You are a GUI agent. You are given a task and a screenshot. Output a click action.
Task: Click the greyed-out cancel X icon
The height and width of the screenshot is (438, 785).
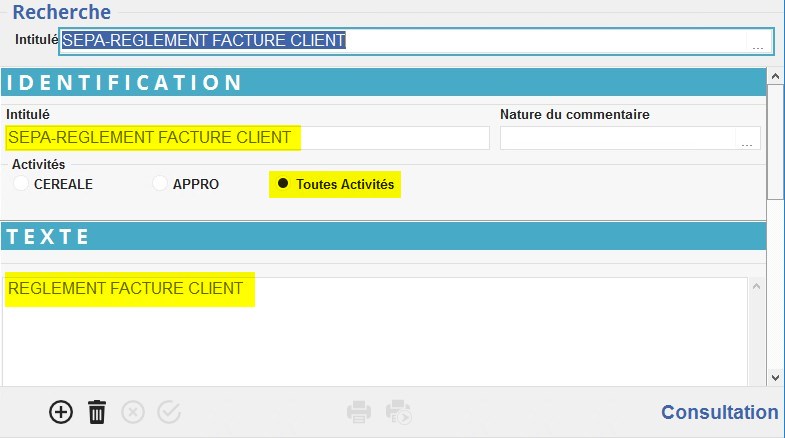pyautogui.click(x=132, y=412)
